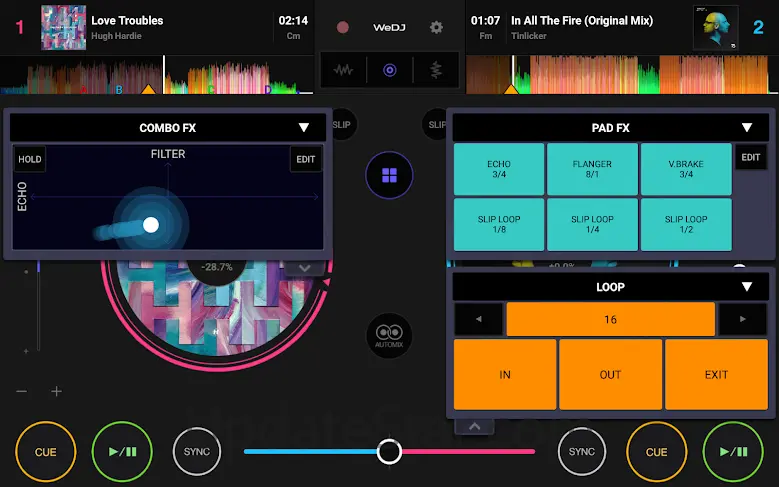
Task: Open the PAD FX dropdown arrow
Action: (x=747, y=128)
